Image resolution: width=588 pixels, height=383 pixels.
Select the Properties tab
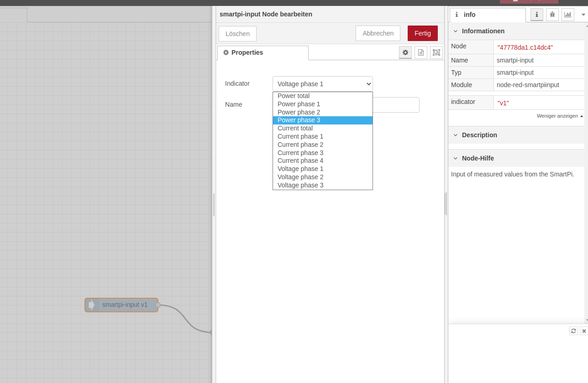263,52
